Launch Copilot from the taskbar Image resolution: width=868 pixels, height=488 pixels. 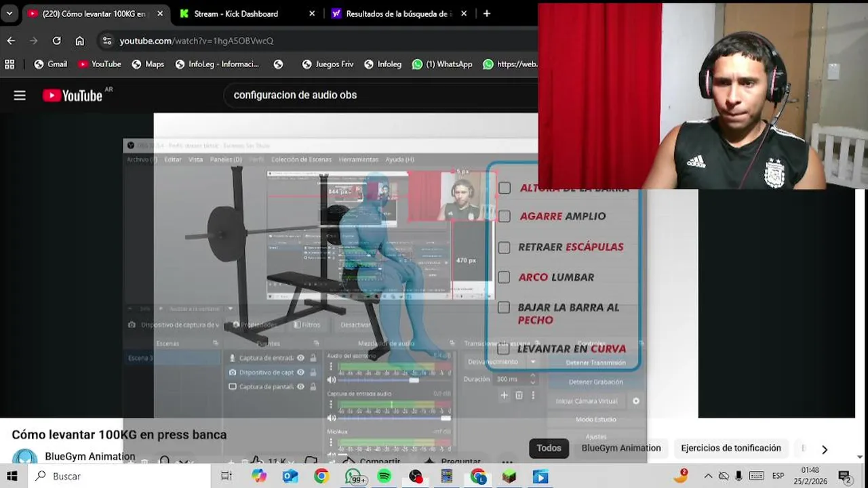(x=259, y=476)
